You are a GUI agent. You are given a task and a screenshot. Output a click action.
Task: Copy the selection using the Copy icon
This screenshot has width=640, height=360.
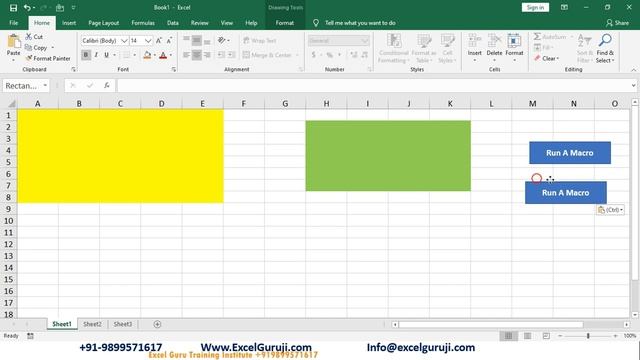[29, 47]
